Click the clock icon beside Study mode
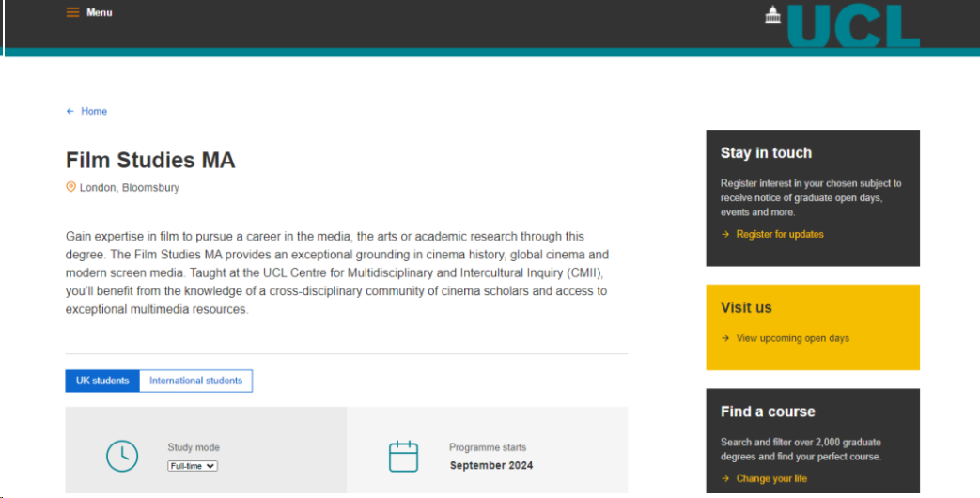Screen dimensions: 980x498 (122, 456)
